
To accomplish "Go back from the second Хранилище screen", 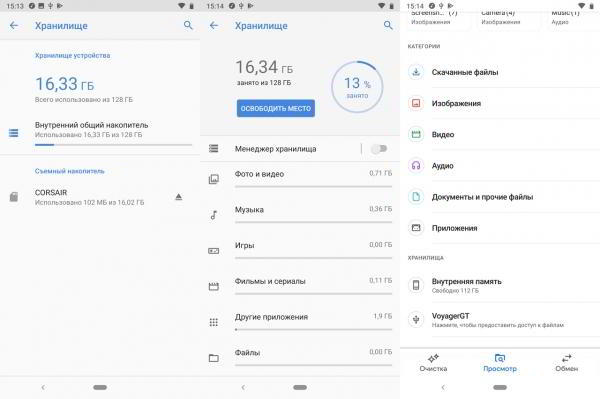I will pos(214,26).
